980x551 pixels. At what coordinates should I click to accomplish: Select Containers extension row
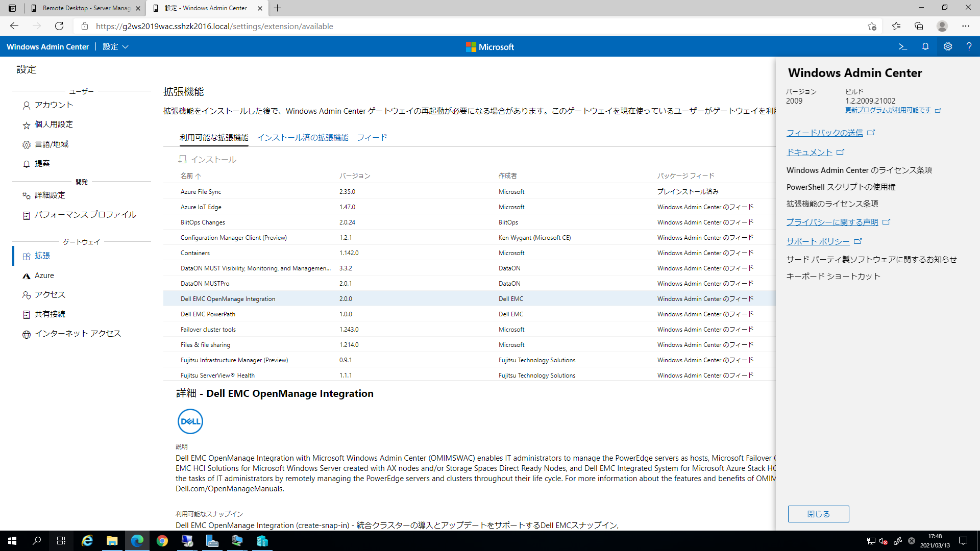470,253
